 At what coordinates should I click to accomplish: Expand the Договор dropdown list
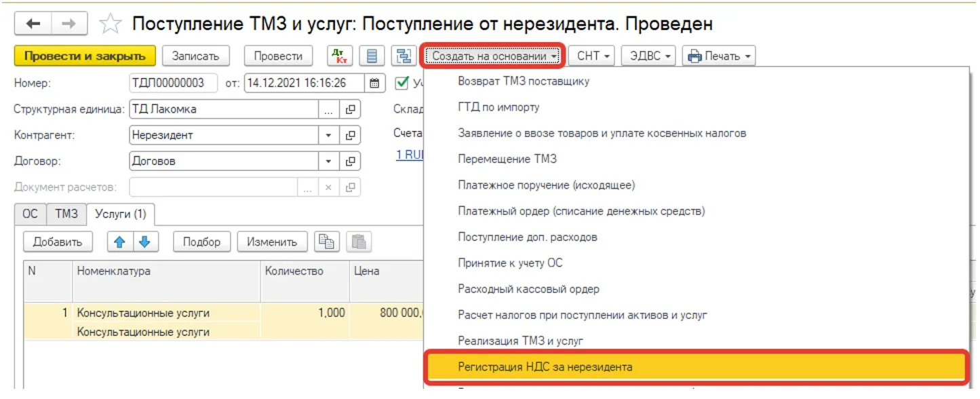(x=328, y=161)
